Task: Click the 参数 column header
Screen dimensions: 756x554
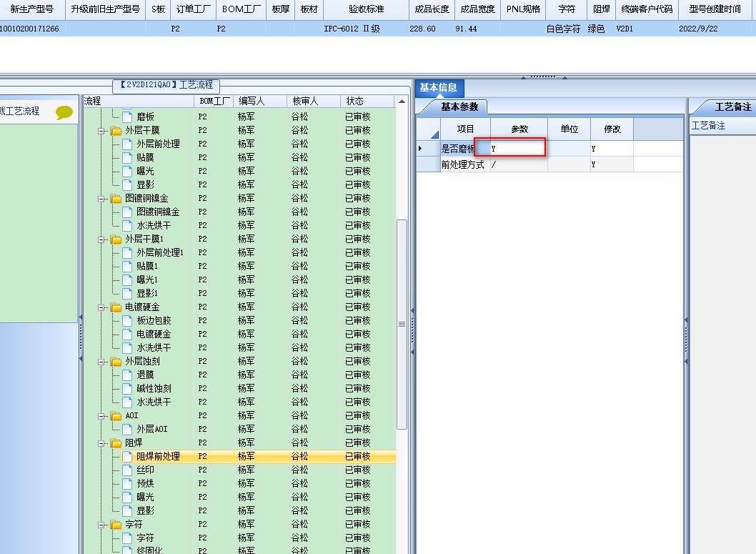Action: 519,129
